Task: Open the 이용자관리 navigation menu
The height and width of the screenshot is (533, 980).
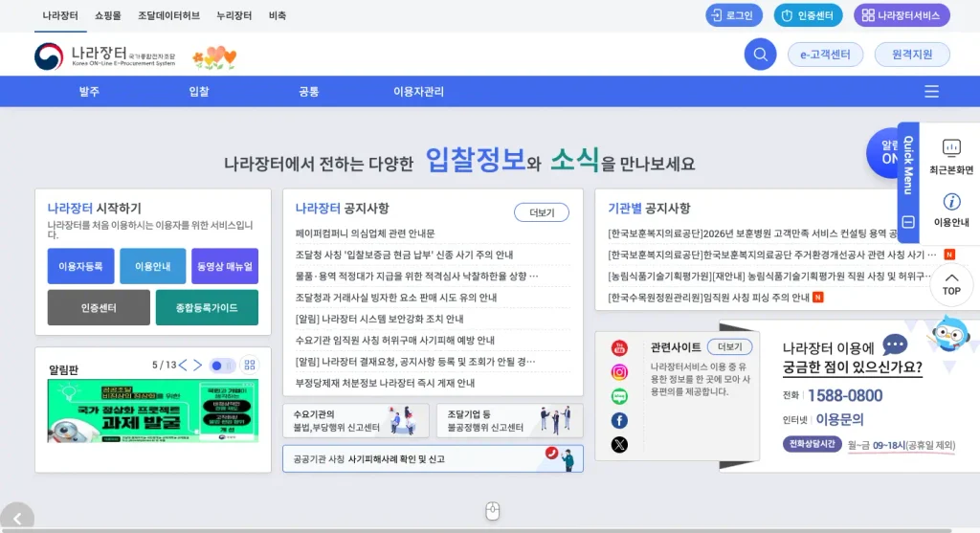Action: pyautogui.click(x=418, y=91)
